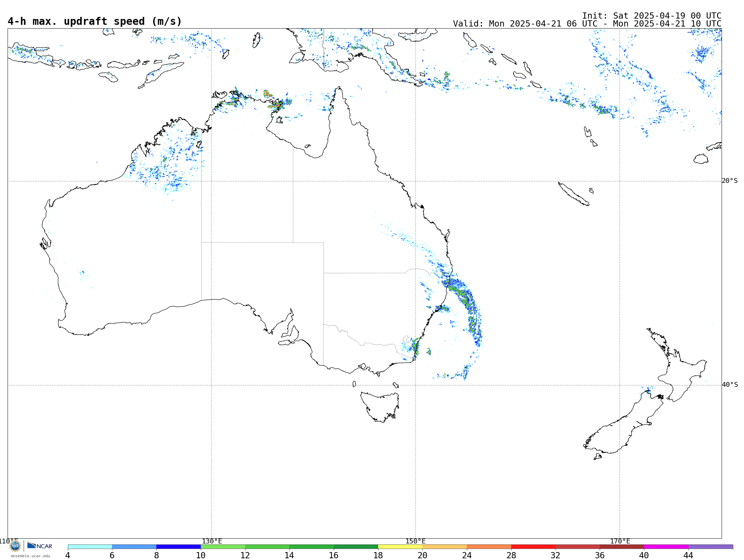Click the 20°S latitude label
744x560 pixels.
[x=730, y=181]
